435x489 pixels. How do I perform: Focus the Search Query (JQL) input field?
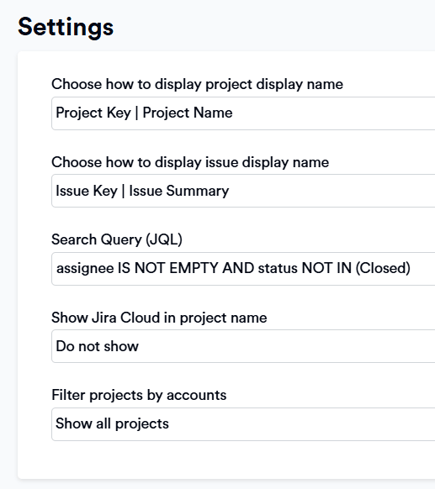point(243,269)
